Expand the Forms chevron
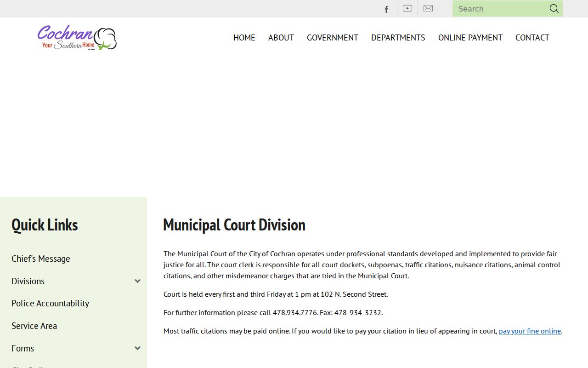 [x=137, y=348]
